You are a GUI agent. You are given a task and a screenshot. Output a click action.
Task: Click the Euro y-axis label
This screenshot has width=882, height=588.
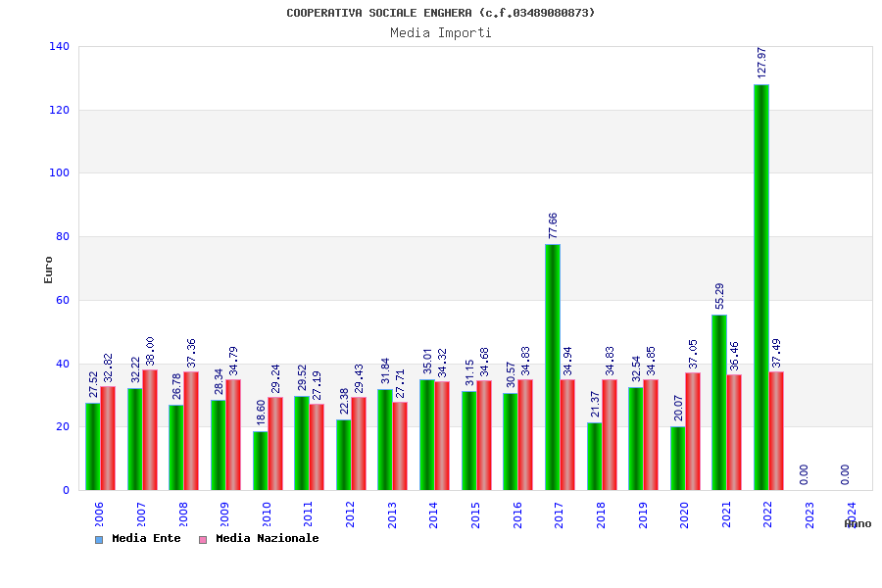pos(48,269)
